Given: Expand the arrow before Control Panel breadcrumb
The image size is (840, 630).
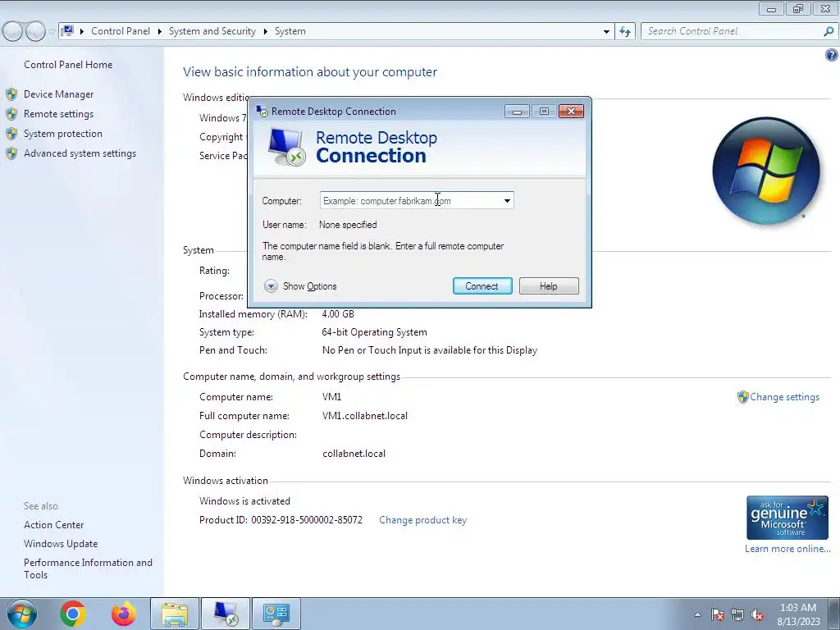Looking at the screenshot, I should coord(82,32).
